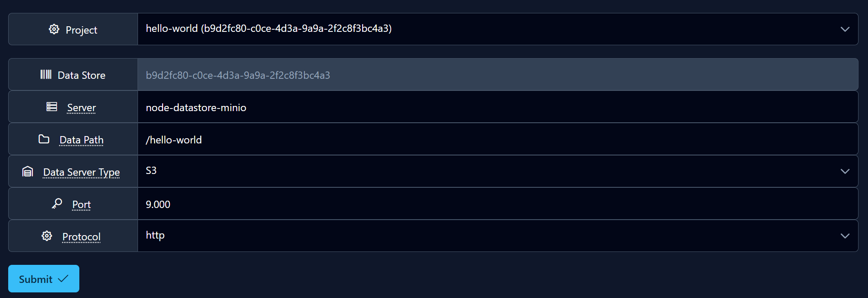Click the key icon beside Port

[x=57, y=203]
